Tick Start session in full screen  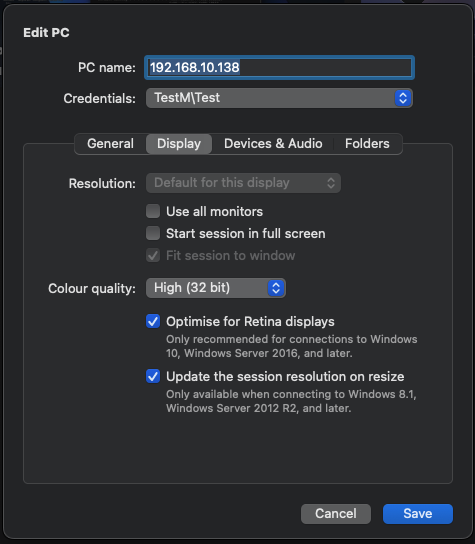[x=153, y=233]
